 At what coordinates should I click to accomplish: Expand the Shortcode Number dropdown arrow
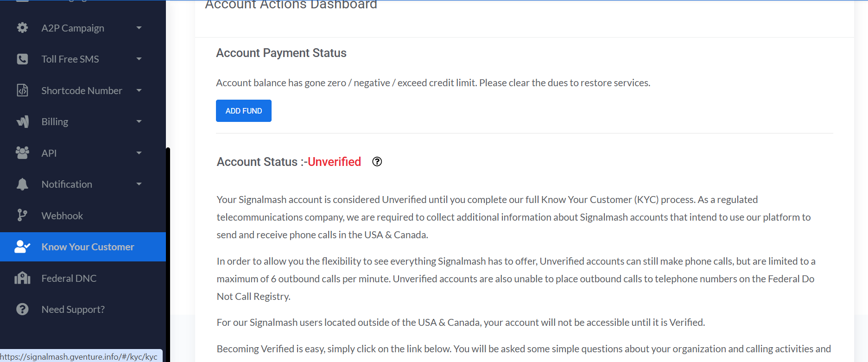(x=139, y=90)
